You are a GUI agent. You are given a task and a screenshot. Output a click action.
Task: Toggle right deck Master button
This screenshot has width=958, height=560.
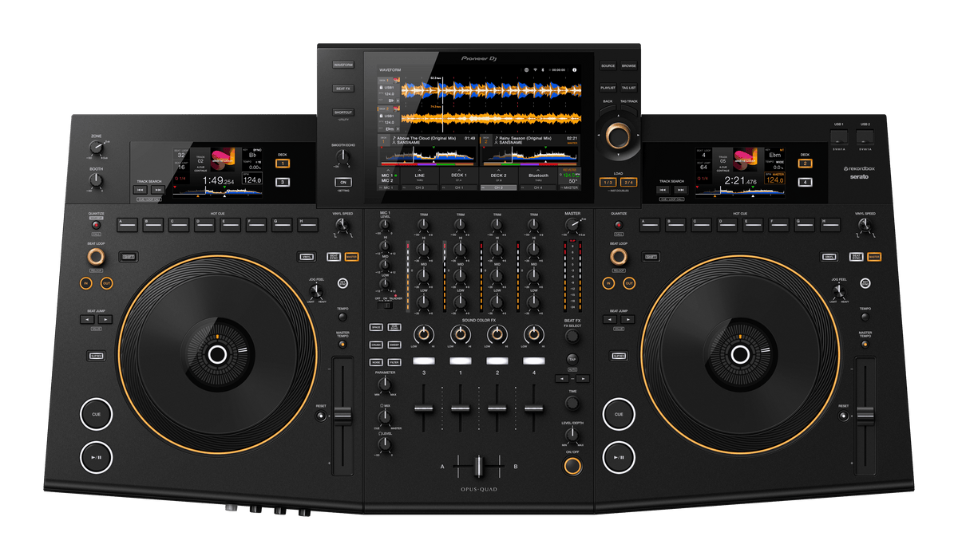point(873,257)
